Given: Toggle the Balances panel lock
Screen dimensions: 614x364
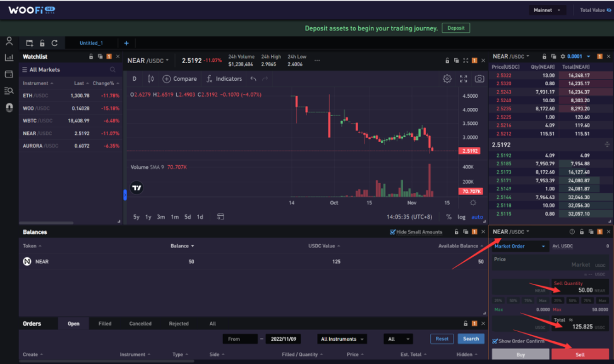Looking at the screenshot, I should click(456, 232).
